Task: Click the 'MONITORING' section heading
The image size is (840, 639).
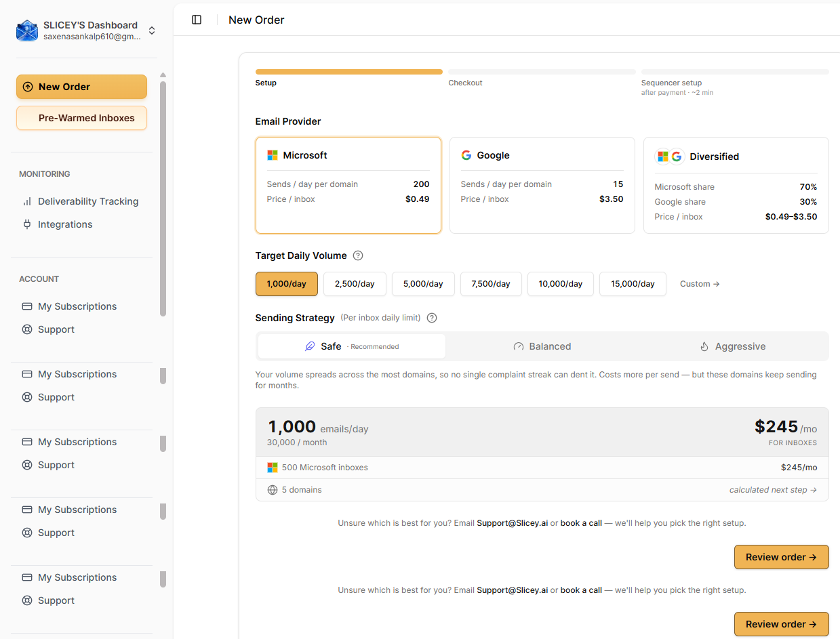Action: click(45, 174)
